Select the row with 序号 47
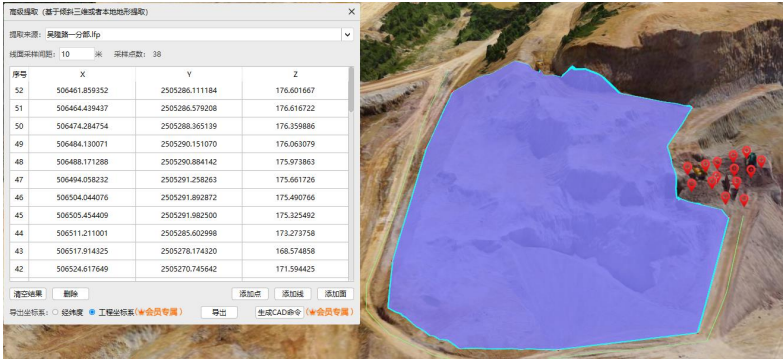 point(179,180)
